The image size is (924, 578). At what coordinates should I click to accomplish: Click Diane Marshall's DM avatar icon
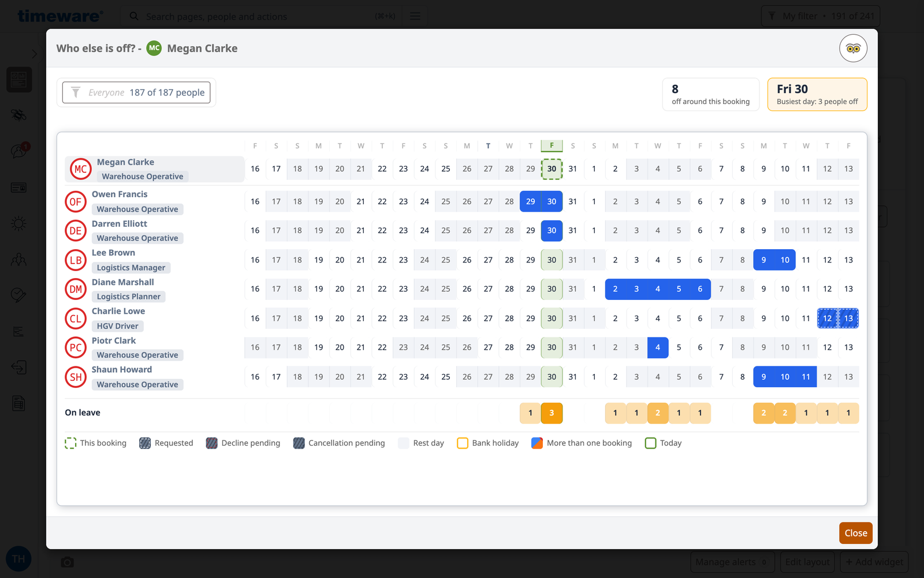[x=76, y=289]
